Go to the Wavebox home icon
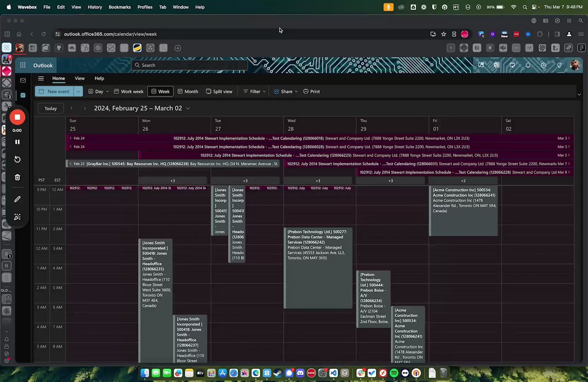The height and width of the screenshot is (382, 588). pos(19,34)
